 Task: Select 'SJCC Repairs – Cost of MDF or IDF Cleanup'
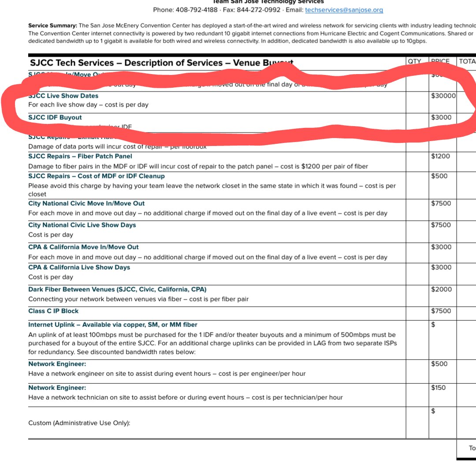pyautogui.click(x=97, y=176)
